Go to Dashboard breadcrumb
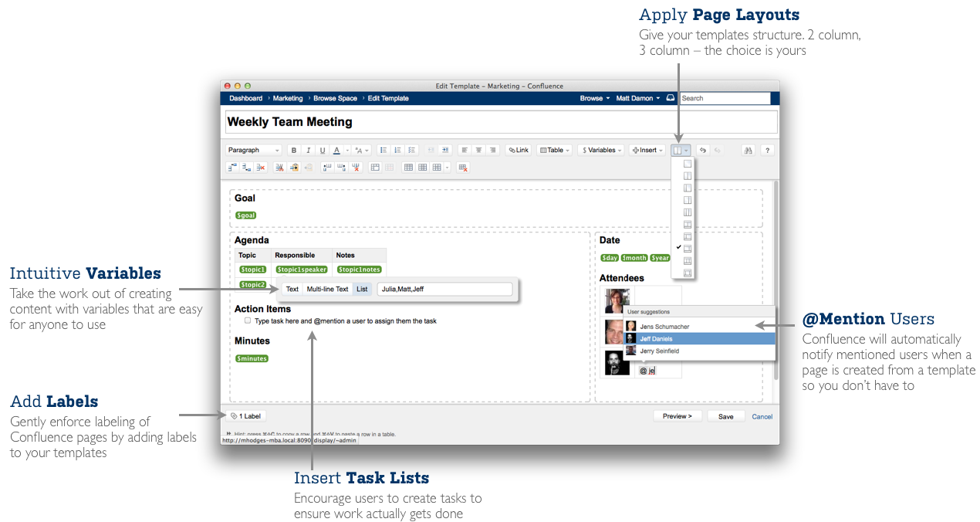Viewport: 980px width, 522px height. (x=245, y=98)
